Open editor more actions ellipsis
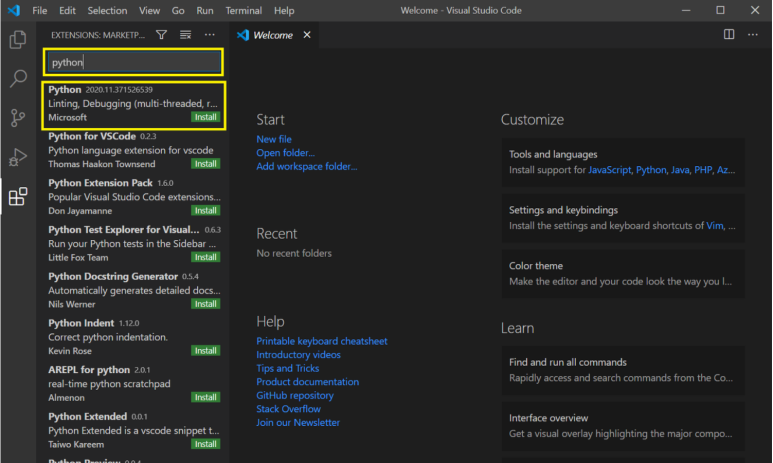The image size is (773, 463). (753, 35)
